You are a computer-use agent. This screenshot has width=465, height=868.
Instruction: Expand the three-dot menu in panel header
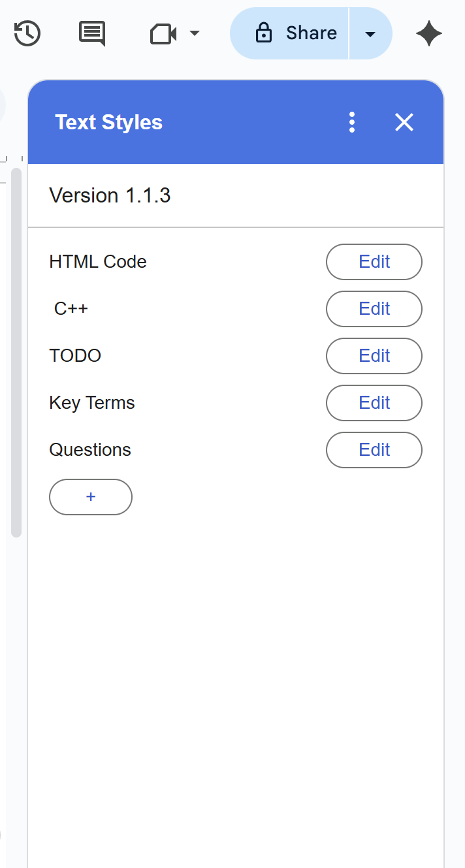351,122
